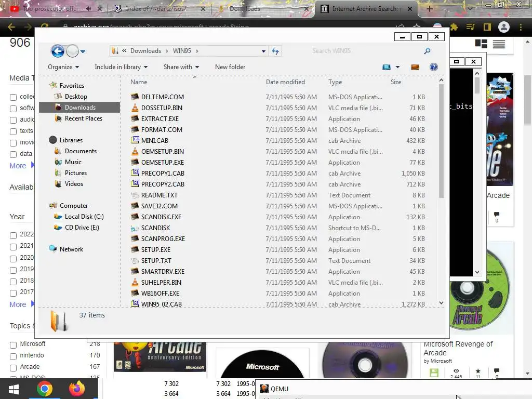Click the Chrome extensions puzzle icon

[x=454, y=27]
